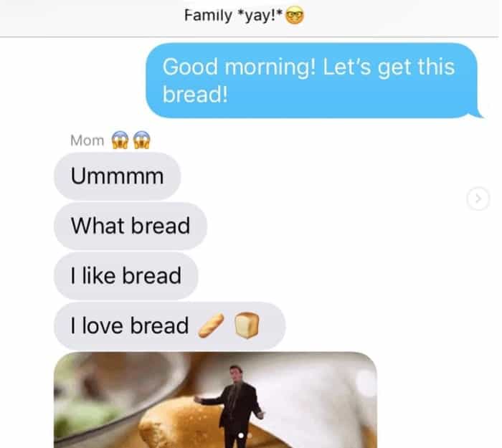The image size is (502, 448).
Task: Click the white dot indicator on GIF
Action: 241,435
